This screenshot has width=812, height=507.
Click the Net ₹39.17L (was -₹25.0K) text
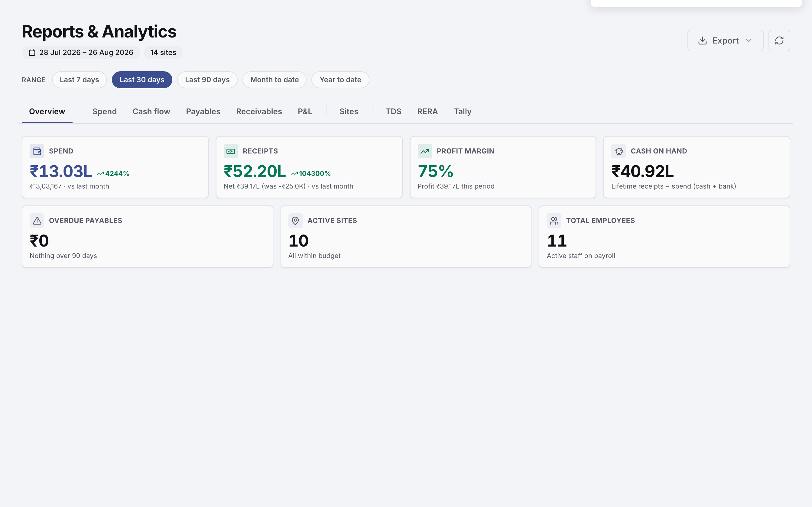coord(265,186)
